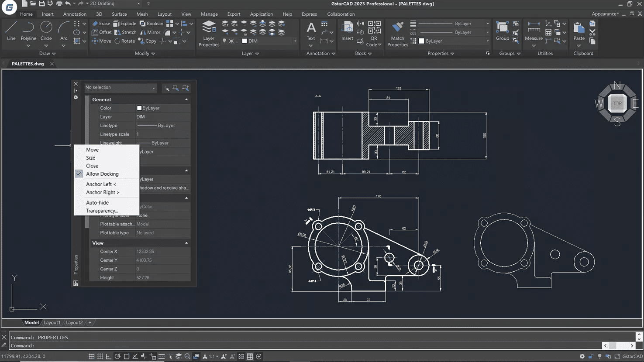The width and height of the screenshot is (644, 362).
Task: Switch to the Layout1 tab
Action: point(52,323)
